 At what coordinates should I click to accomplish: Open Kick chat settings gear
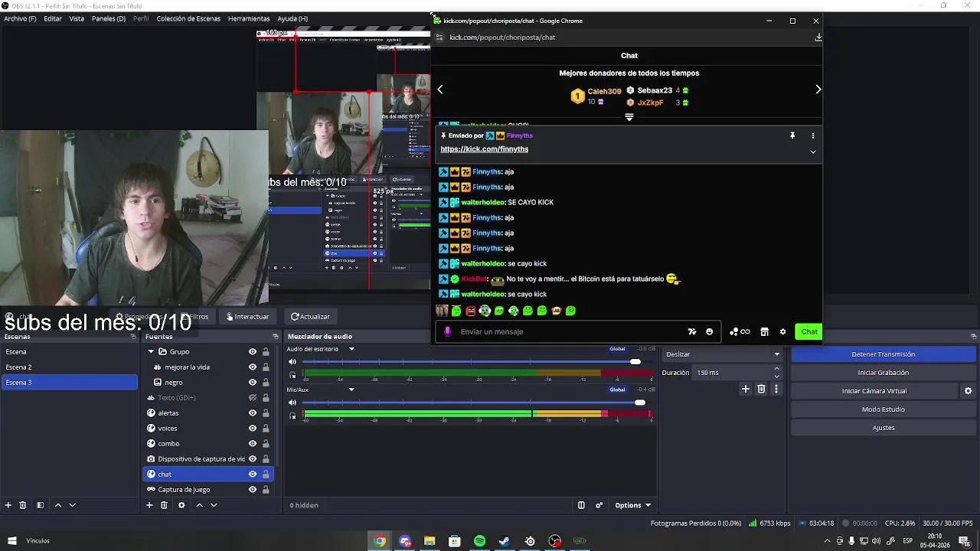click(x=782, y=331)
